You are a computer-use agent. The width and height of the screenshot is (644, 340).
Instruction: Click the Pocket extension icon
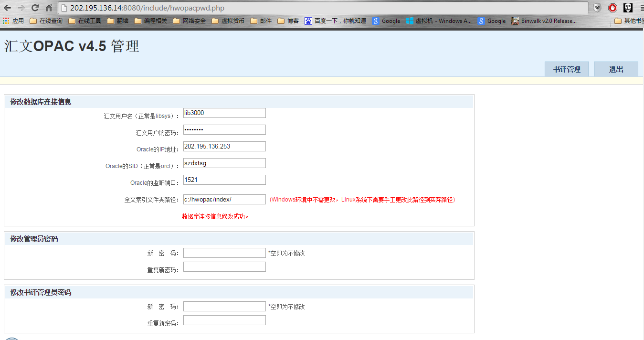click(x=597, y=8)
